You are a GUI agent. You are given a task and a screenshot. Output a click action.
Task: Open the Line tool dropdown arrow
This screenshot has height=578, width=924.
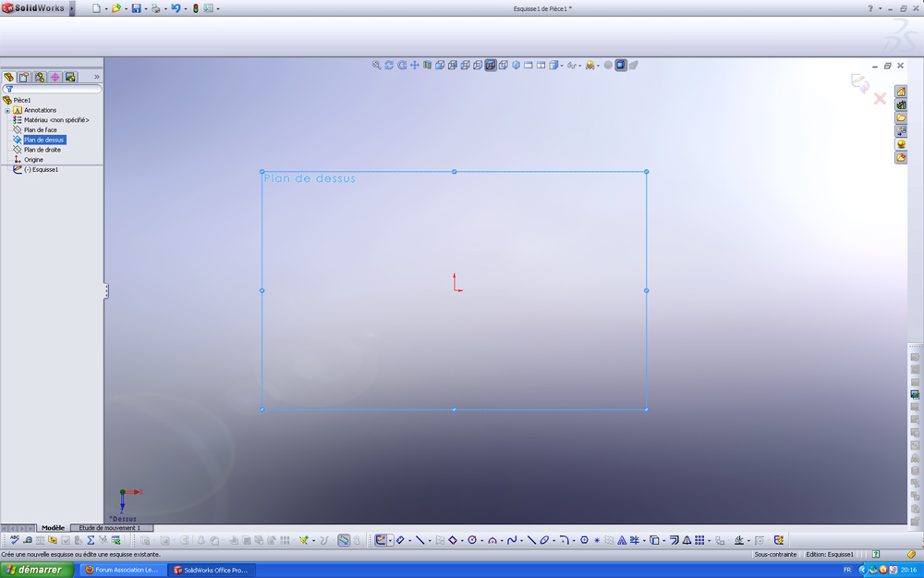tap(430, 541)
